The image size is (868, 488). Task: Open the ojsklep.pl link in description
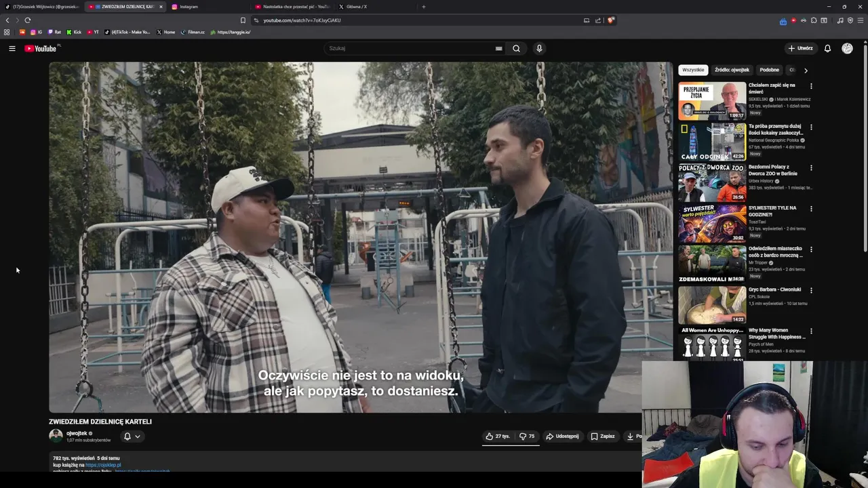click(103, 465)
